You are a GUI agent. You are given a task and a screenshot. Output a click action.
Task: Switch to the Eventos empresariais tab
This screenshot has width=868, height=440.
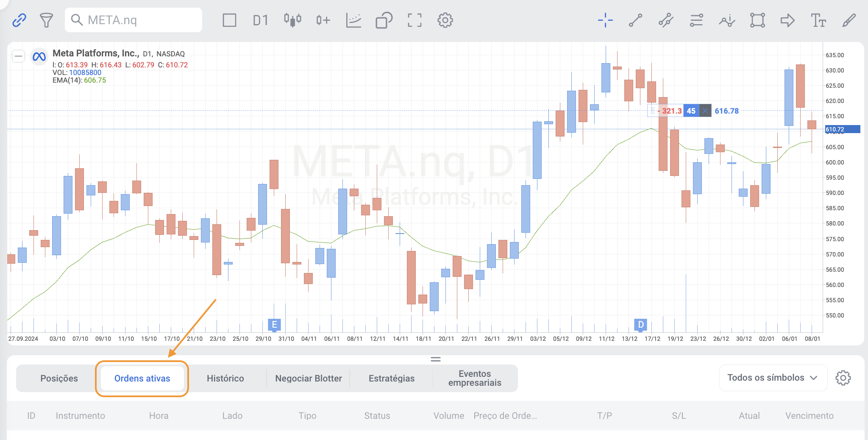point(475,378)
